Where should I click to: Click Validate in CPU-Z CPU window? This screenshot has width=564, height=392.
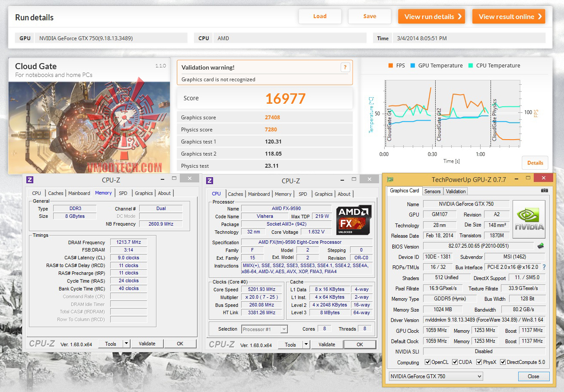click(327, 344)
